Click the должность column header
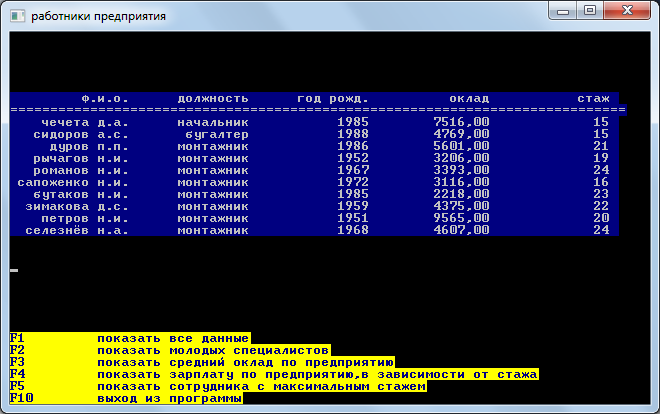This screenshot has width=660, height=414. pos(213,99)
